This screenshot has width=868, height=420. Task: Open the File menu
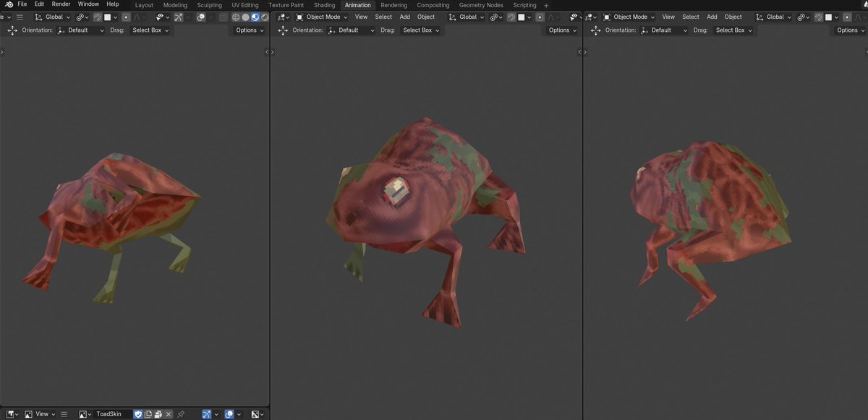pos(22,4)
